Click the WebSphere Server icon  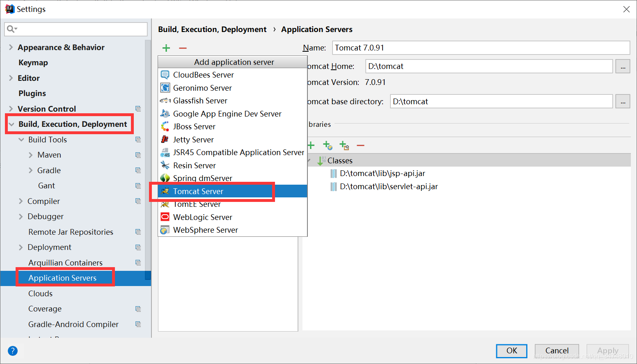(165, 230)
